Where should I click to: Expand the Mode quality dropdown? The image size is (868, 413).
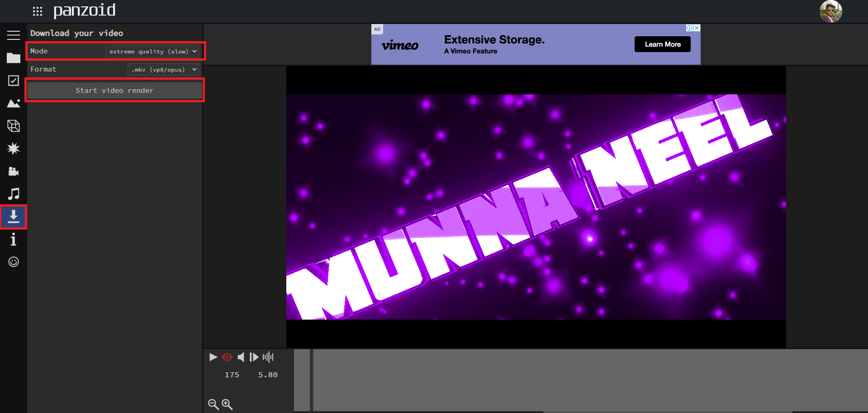tap(152, 52)
